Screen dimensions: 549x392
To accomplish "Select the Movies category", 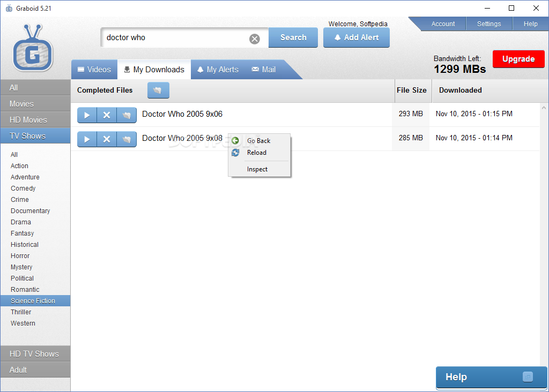I will tap(35, 104).
